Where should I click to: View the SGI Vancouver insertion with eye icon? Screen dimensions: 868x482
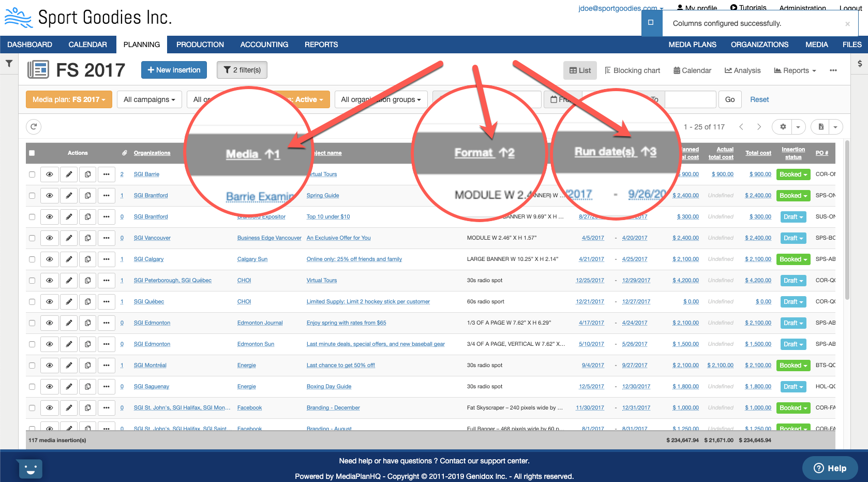coord(50,238)
